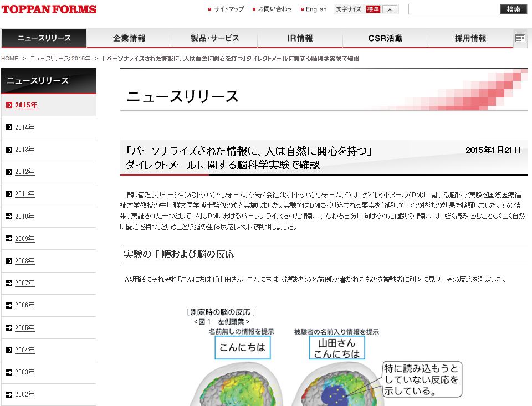
Task: Select 2013年 in the sidebar
Action: (25, 150)
